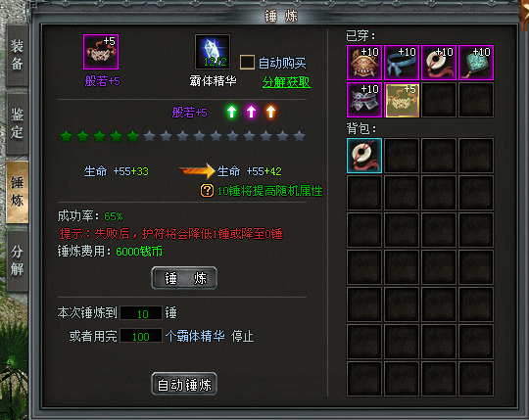Switch to the 鉴定 side tab
Viewport: 529px width, 420px height.
click(x=17, y=123)
